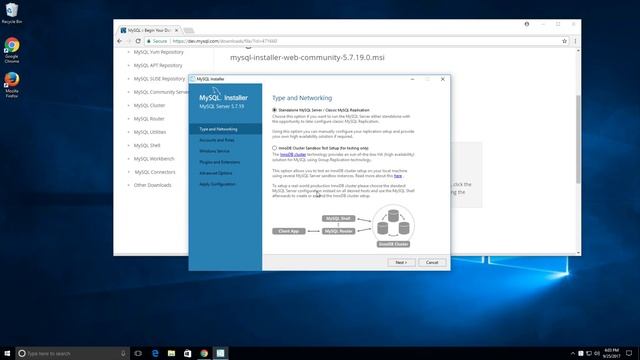Image resolution: width=640 pixels, height=360 pixels.
Task: Open volume control in tray
Action: pos(597,353)
